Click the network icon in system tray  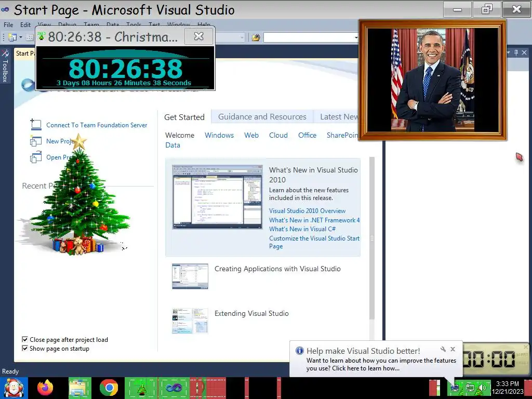(470, 388)
